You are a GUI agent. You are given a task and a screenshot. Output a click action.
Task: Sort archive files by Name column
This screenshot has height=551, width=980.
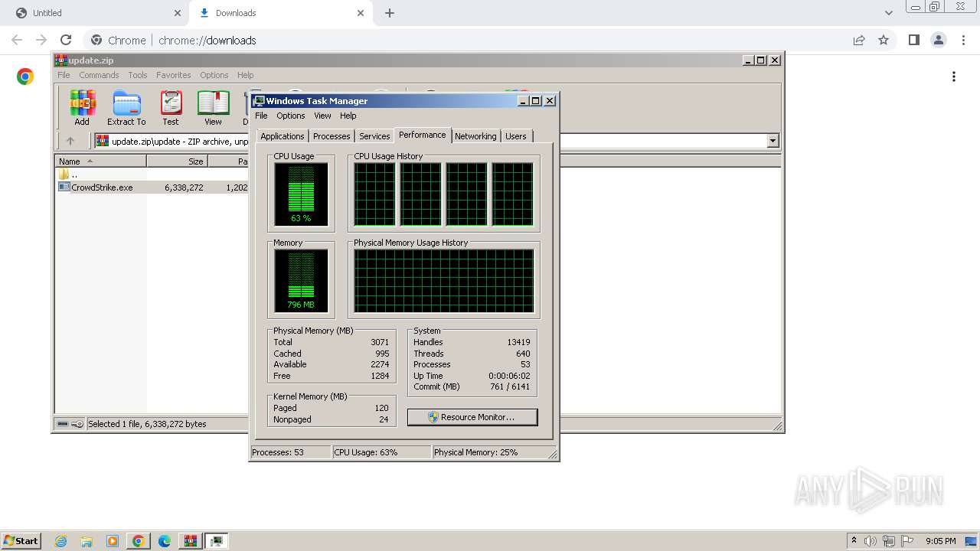click(x=100, y=161)
